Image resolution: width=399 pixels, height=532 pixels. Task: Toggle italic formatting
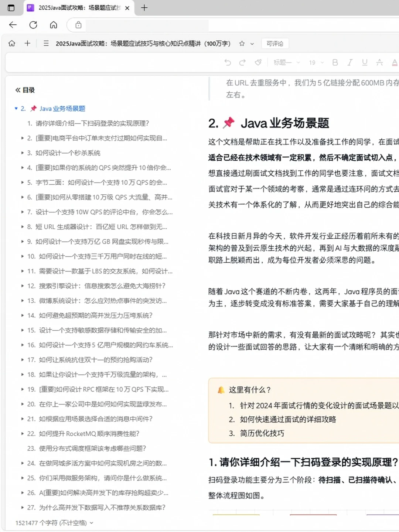350,62
